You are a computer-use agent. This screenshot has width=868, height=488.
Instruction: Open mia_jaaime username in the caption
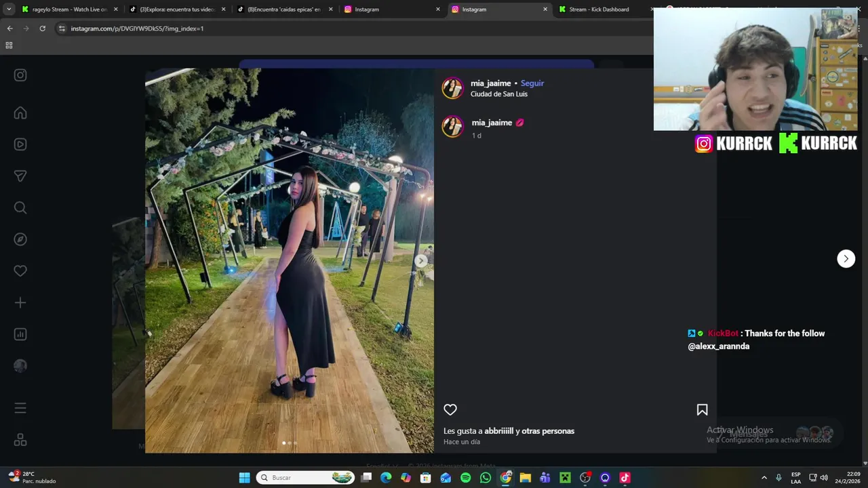pos(492,123)
